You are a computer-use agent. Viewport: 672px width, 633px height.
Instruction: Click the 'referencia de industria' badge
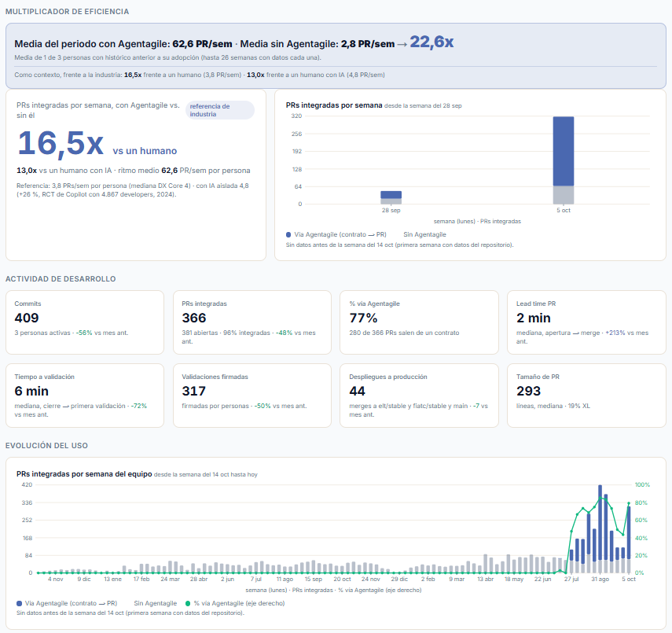[220, 110]
